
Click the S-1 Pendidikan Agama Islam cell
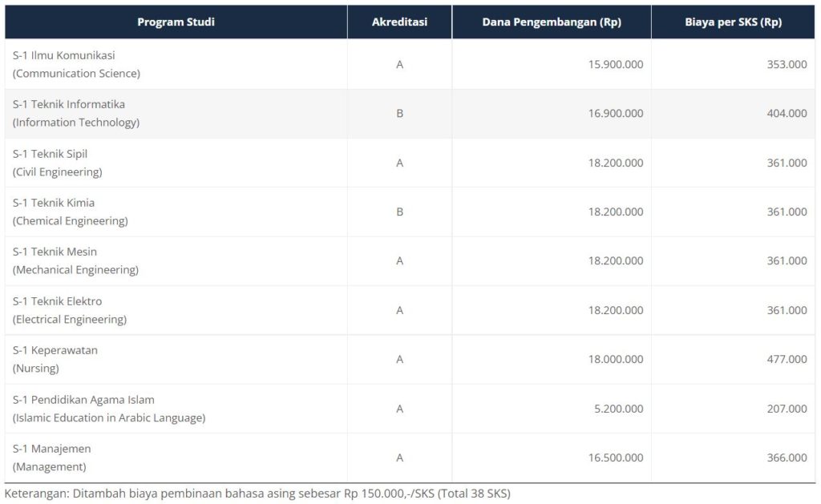[109, 409]
